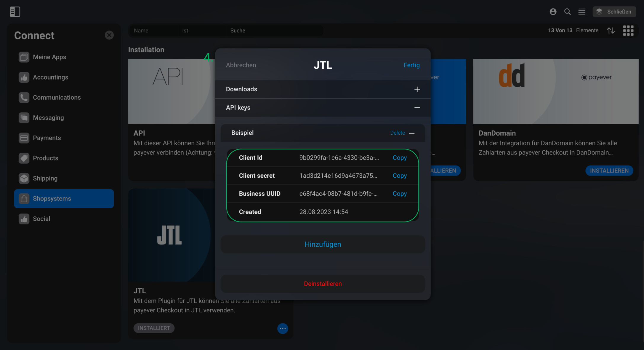Select Accountings in the sidebar
The width and height of the screenshot is (644, 350).
[x=64, y=77]
